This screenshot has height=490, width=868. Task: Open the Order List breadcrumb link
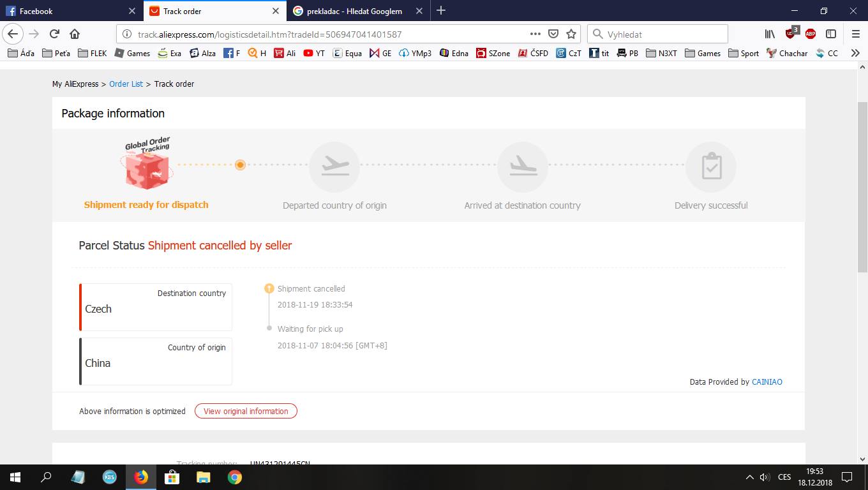[126, 84]
